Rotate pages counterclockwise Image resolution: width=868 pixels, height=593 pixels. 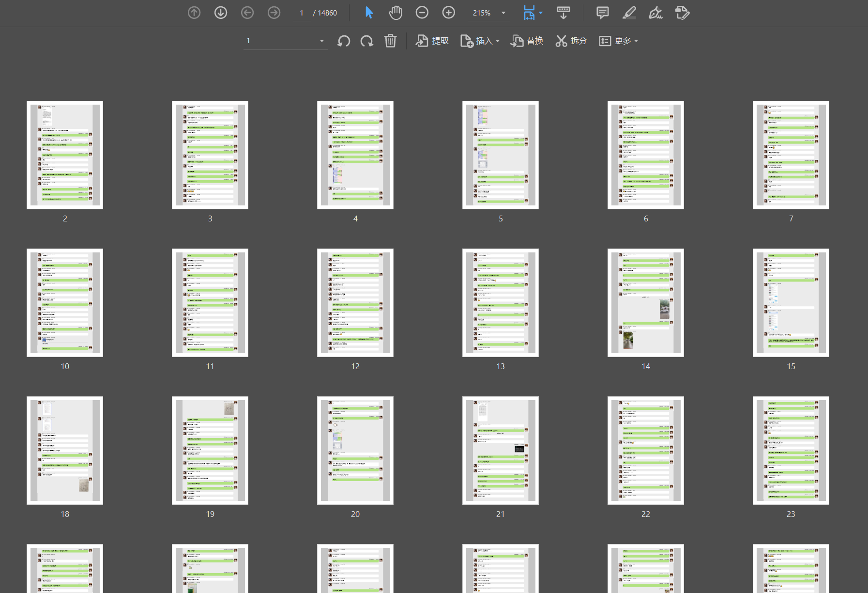pyautogui.click(x=344, y=41)
